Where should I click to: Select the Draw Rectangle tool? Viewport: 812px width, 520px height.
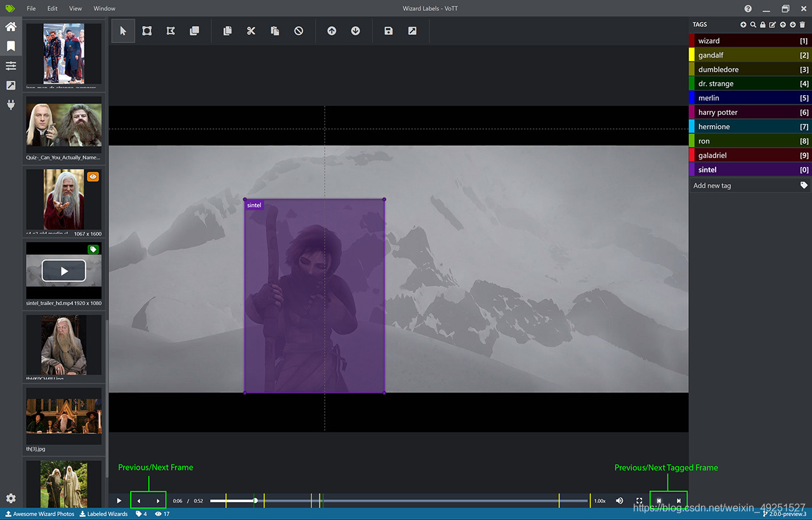(x=147, y=30)
